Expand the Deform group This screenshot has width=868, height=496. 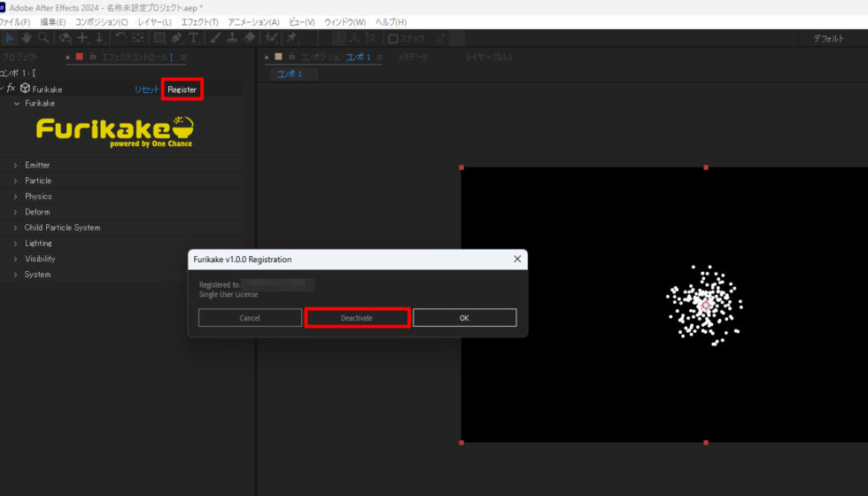(16, 212)
